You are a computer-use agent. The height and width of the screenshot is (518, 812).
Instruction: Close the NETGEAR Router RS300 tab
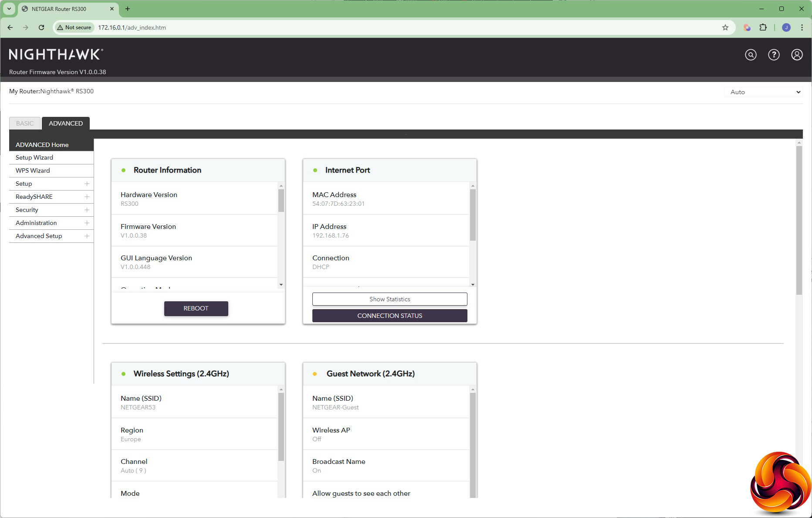pyautogui.click(x=112, y=9)
